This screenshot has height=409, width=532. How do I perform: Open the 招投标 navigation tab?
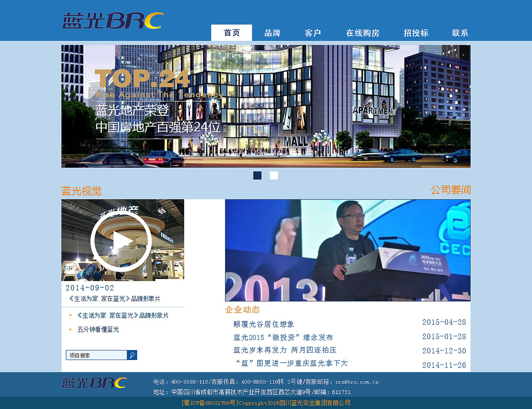pyautogui.click(x=416, y=33)
